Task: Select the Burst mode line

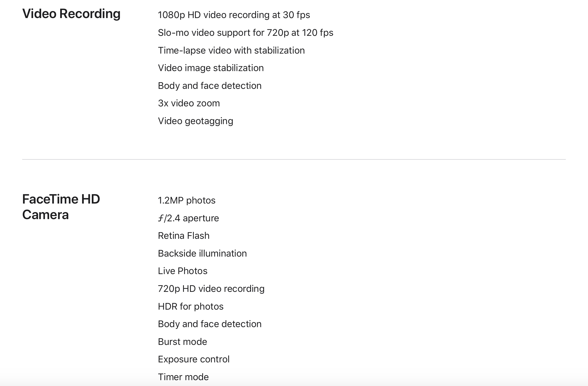Action: [183, 342]
